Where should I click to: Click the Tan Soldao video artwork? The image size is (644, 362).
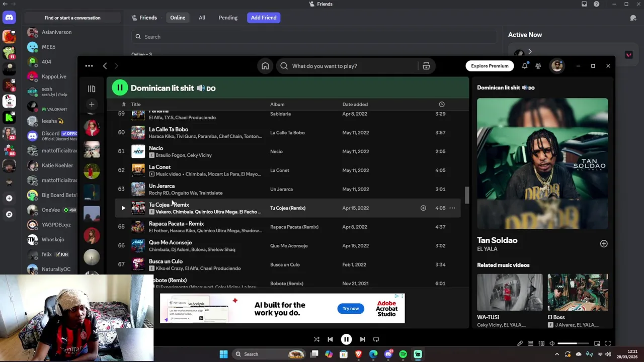coord(542,163)
